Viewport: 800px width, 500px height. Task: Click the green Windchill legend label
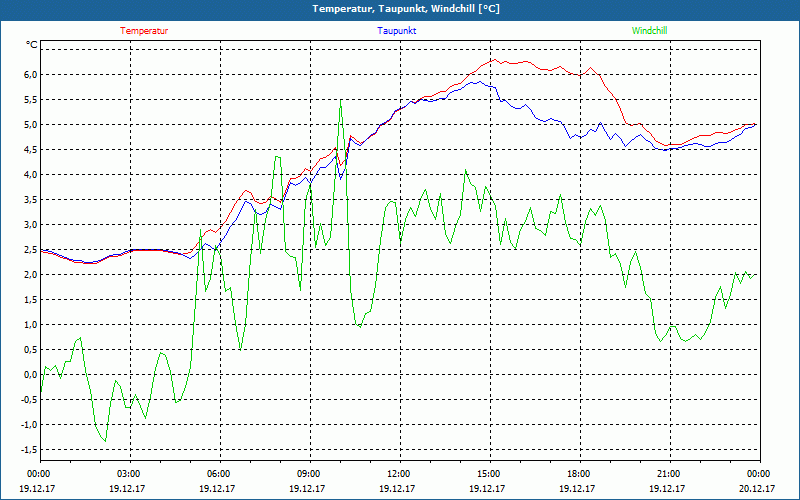point(649,31)
